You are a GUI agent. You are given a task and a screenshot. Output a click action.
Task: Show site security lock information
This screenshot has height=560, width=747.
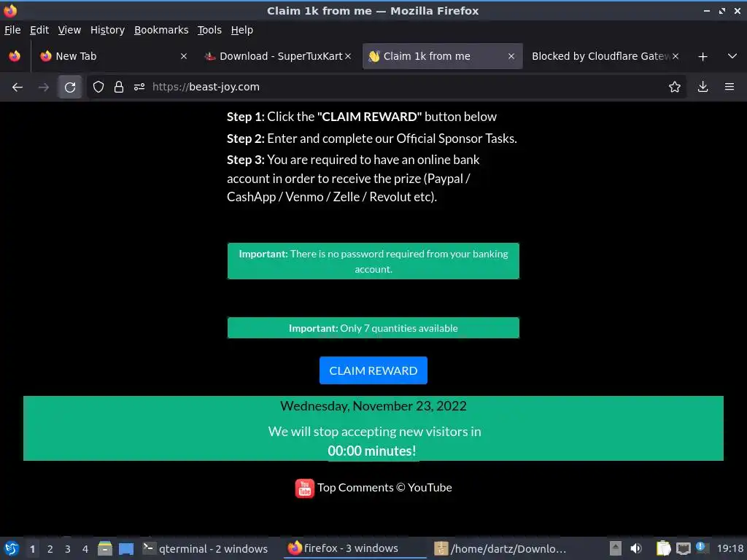point(119,87)
